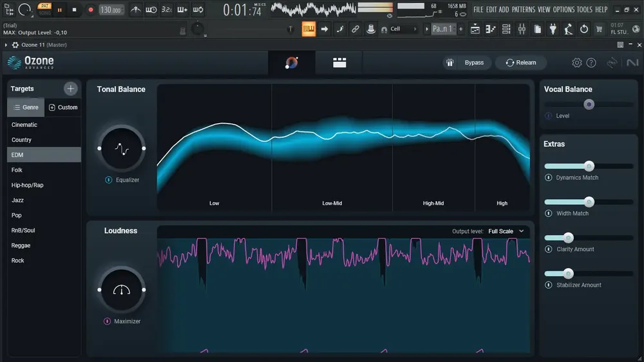Toggle the countdown before recording icon
This screenshot has width=644, height=362.
167,10
